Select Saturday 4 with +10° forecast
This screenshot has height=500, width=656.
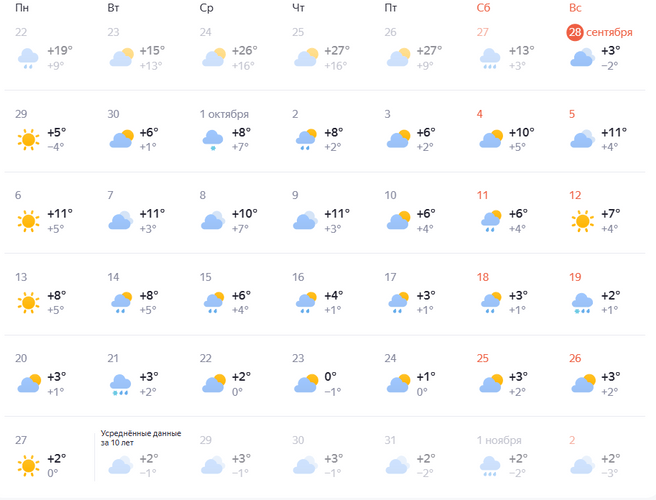click(520, 132)
